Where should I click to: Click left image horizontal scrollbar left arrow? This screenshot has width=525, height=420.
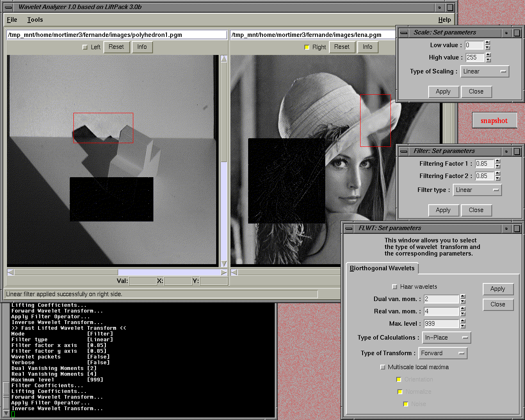coord(10,272)
